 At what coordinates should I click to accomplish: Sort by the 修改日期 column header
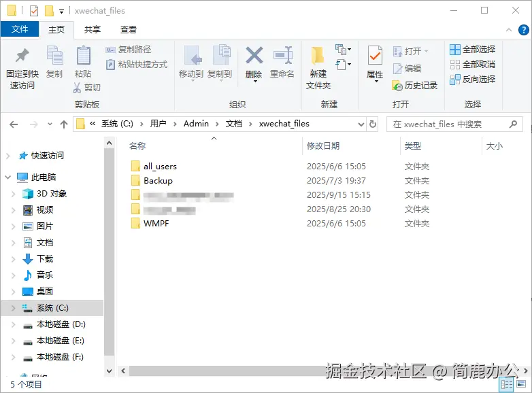[323, 146]
